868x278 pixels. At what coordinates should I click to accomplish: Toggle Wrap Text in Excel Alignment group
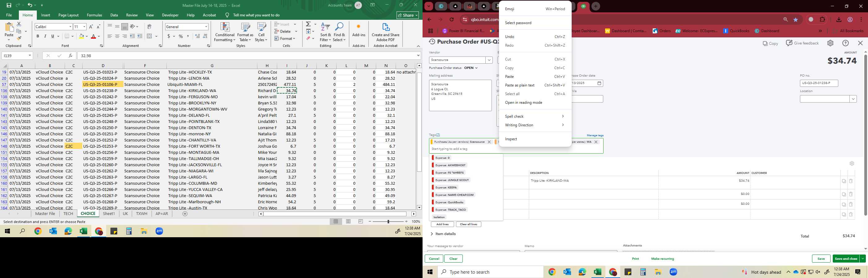149,27
